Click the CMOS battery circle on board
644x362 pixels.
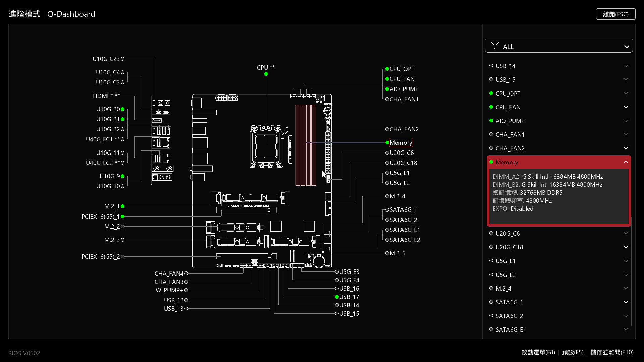[319, 261]
